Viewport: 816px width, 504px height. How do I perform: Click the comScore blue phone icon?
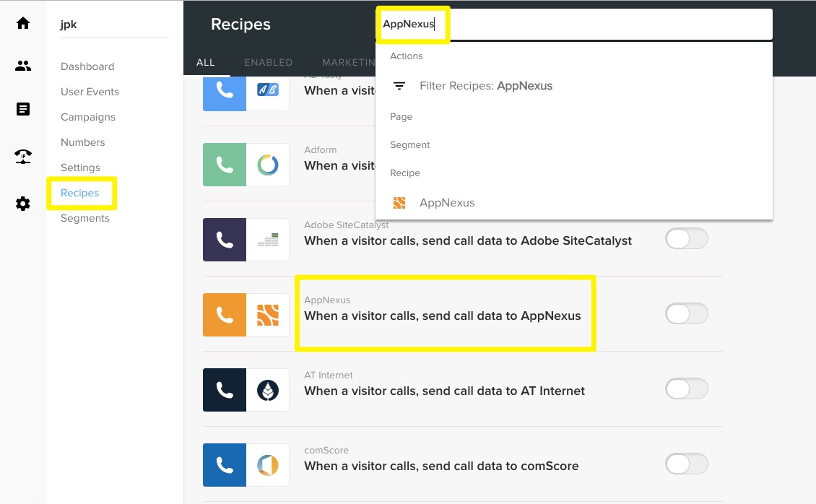225,465
